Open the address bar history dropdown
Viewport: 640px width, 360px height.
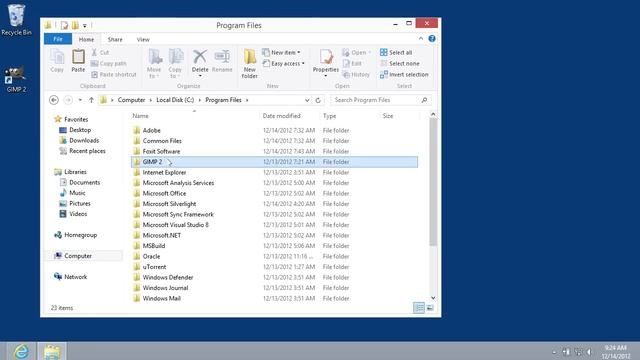(x=307, y=100)
